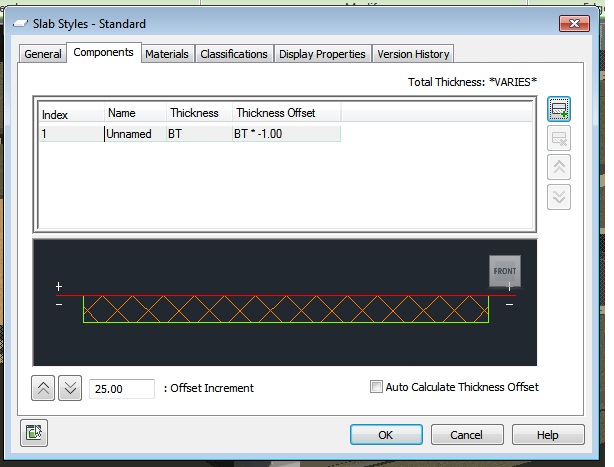The width and height of the screenshot is (614, 467).
Task: Open the floating viewer icon at bottom-left
Action: point(34,433)
